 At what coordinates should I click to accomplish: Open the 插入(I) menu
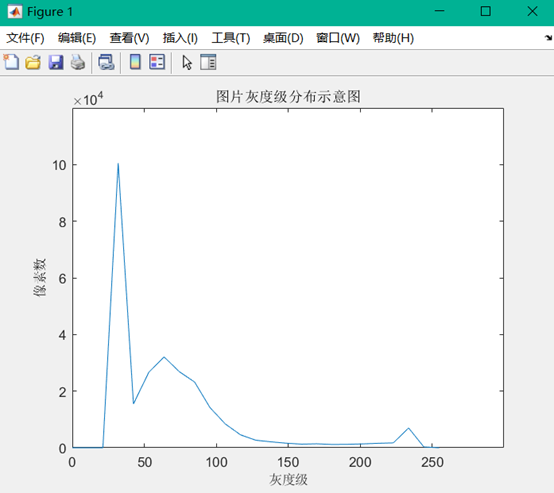tap(180, 38)
